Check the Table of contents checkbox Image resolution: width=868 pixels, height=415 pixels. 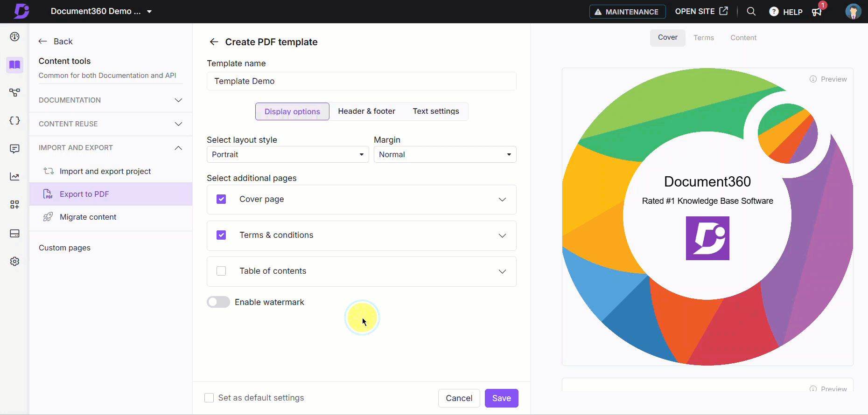[221, 271]
